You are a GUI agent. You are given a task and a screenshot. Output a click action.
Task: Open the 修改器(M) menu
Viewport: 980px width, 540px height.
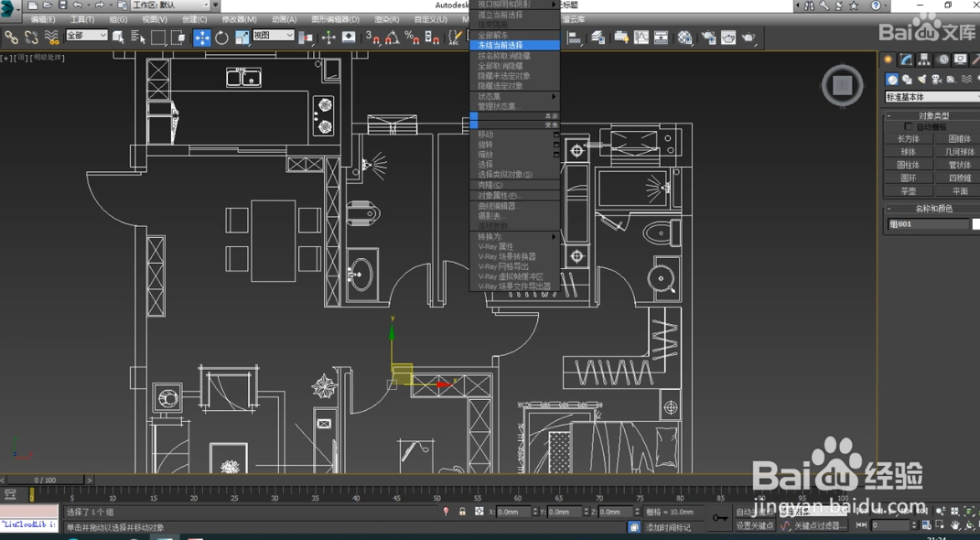coord(239,19)
